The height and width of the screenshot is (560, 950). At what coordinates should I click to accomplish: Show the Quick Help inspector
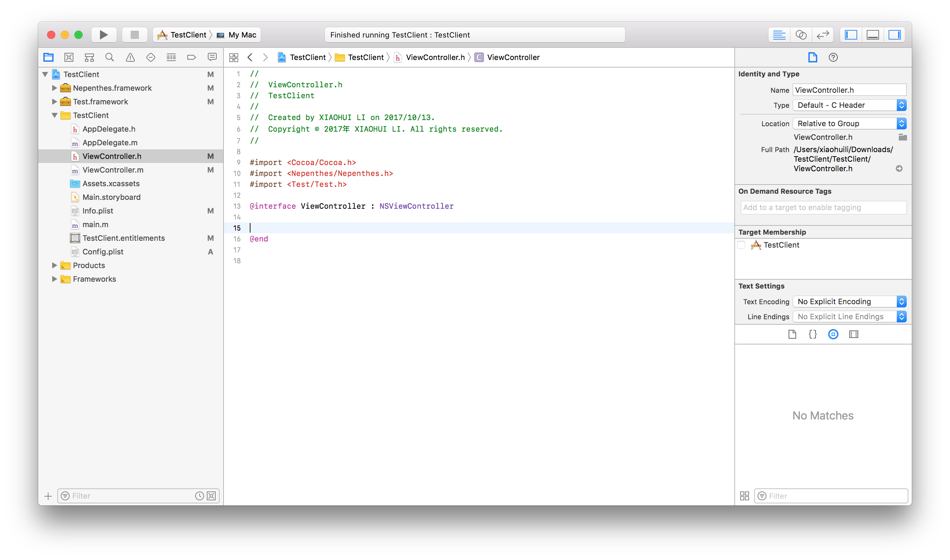tap(833, 57)
